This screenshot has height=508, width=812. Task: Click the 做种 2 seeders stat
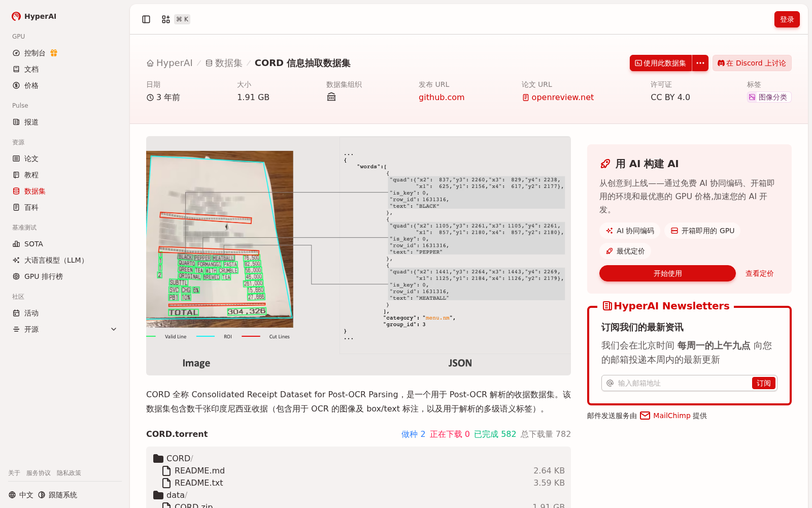pyautogui.click(x=413, y=434)
